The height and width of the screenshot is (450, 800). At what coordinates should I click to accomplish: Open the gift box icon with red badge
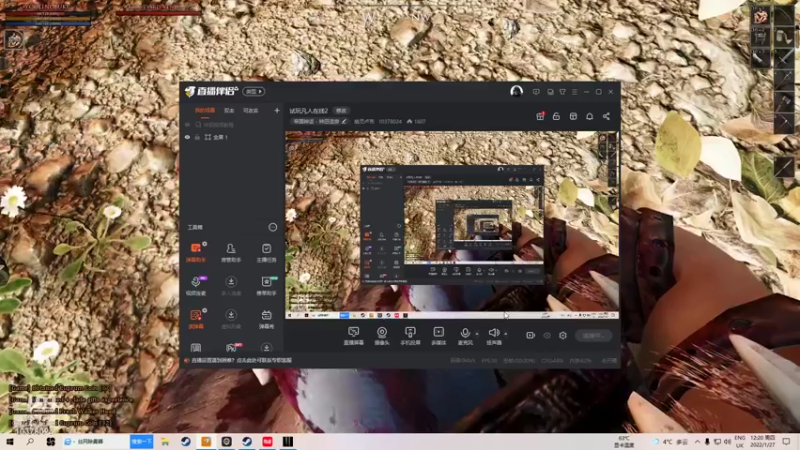point(540,116)
